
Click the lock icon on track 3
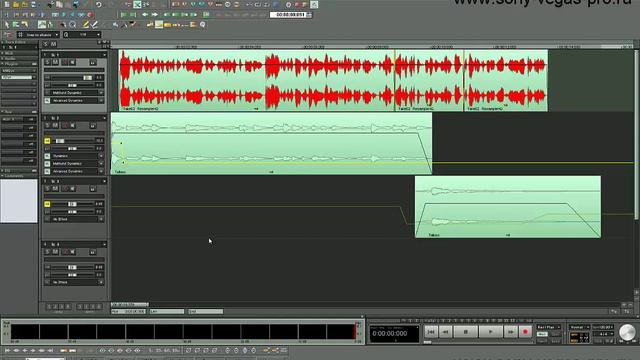[93, 189]
